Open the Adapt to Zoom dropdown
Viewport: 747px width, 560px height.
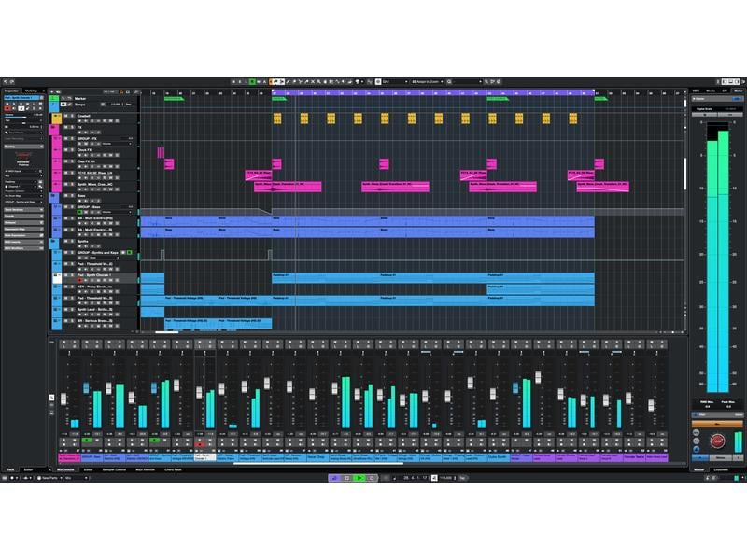pyautogui.click(x=428, y=82)
